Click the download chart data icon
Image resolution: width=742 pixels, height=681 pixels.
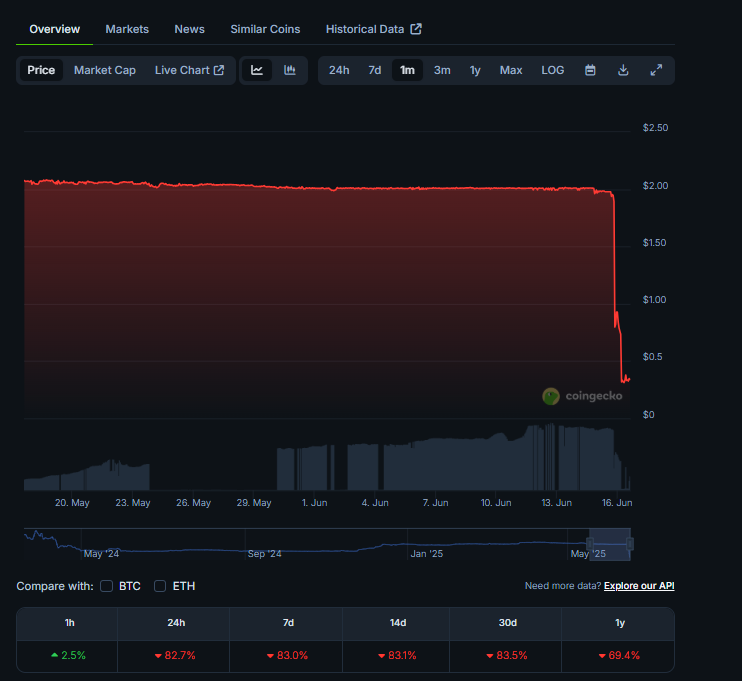[x=623, y=70]
